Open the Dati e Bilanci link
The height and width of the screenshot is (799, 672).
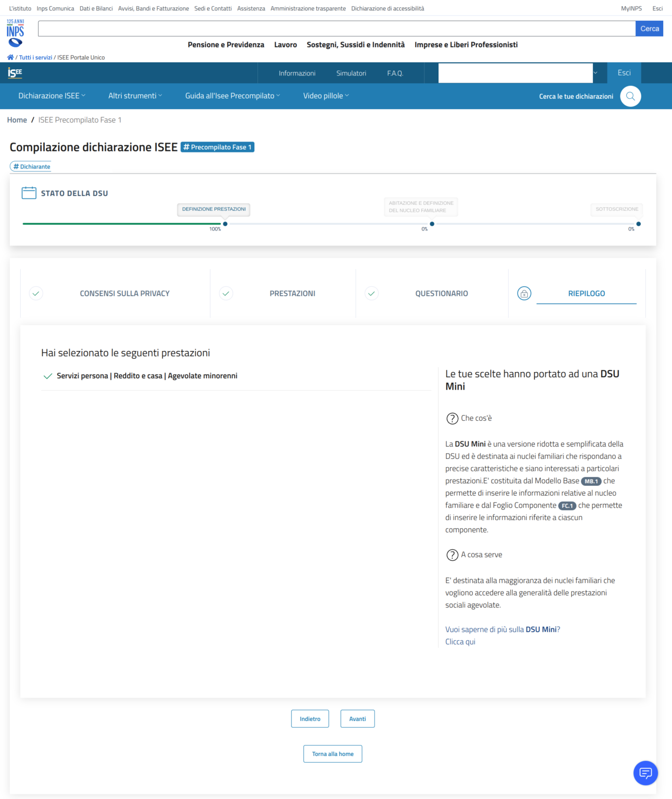coord(96,8)
